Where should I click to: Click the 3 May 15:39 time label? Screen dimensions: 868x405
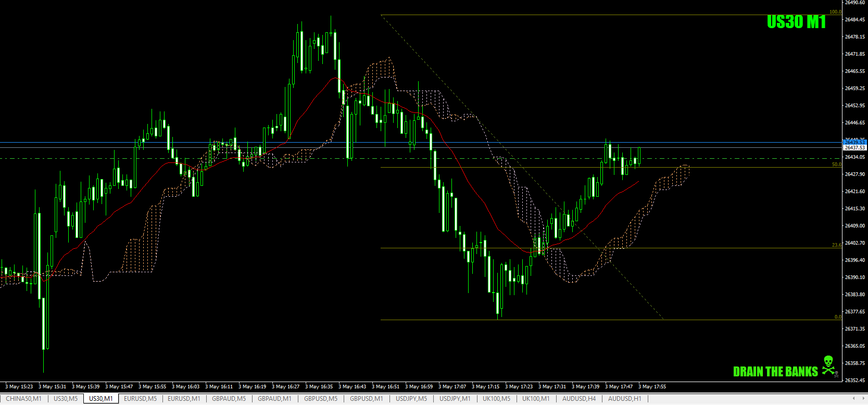(85, 387)
